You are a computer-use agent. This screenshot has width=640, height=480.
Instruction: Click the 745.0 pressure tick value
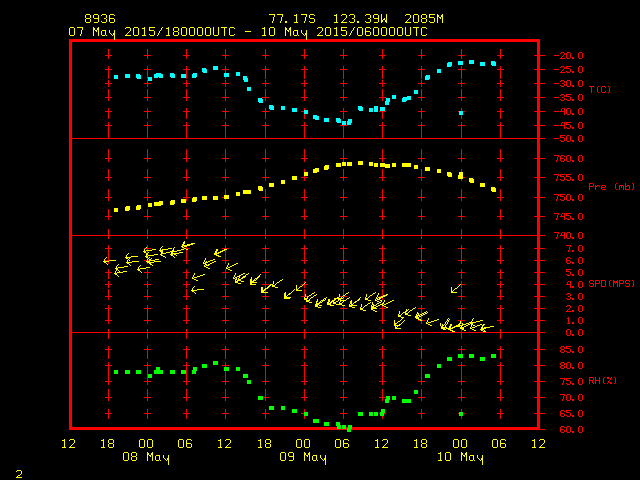(568, 217)
